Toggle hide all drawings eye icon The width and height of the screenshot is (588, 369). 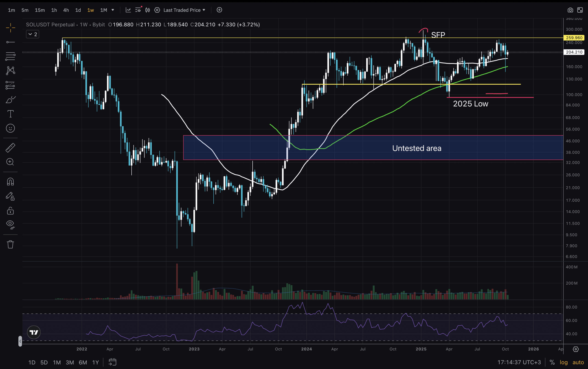[10, 224]
